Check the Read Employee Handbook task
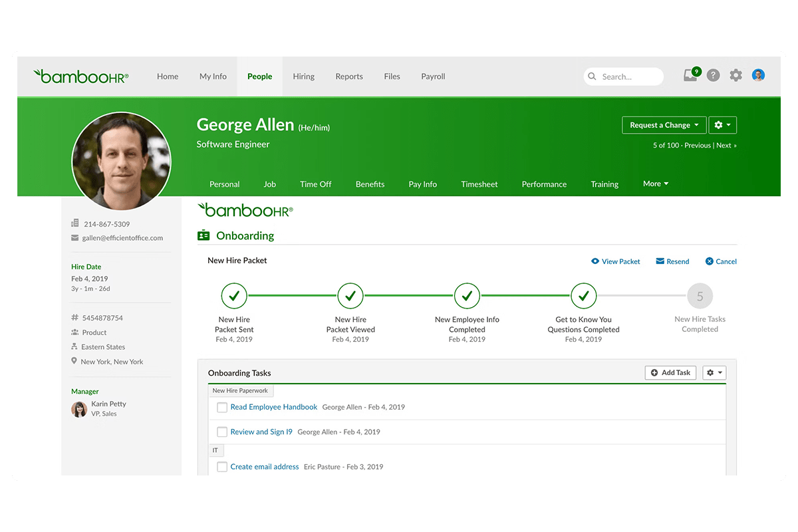 (222, 407)
